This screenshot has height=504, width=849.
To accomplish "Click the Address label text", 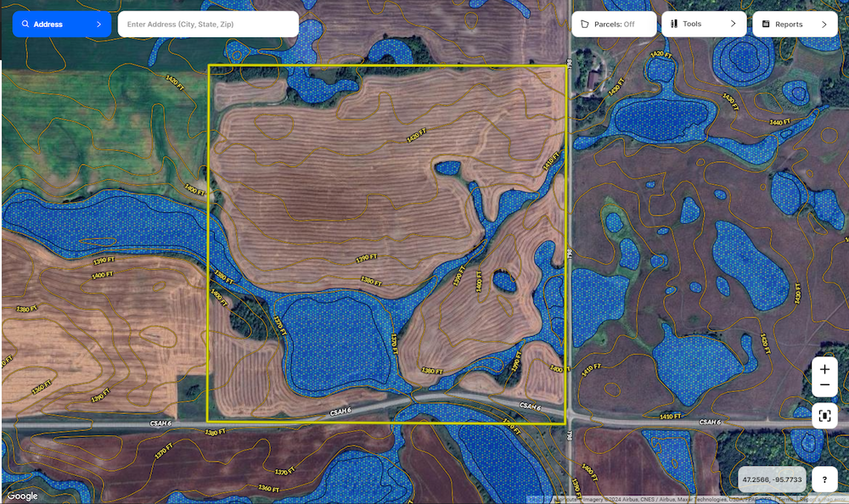I will tap(48, 25).
